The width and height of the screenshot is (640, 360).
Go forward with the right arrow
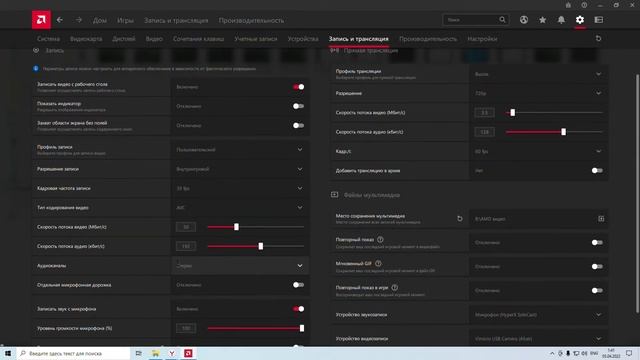coord(79,20)
